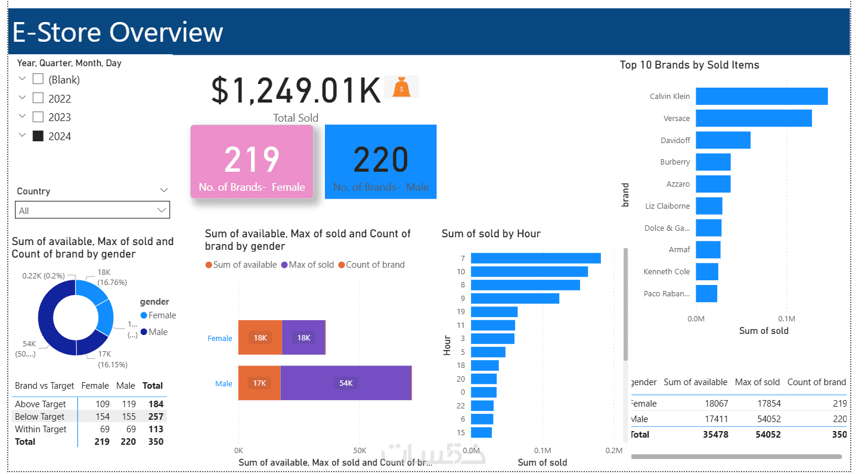This screenshot has width=868, height=474.
Task: Check the 2022 year checkbox
Action: click(38, 98)
